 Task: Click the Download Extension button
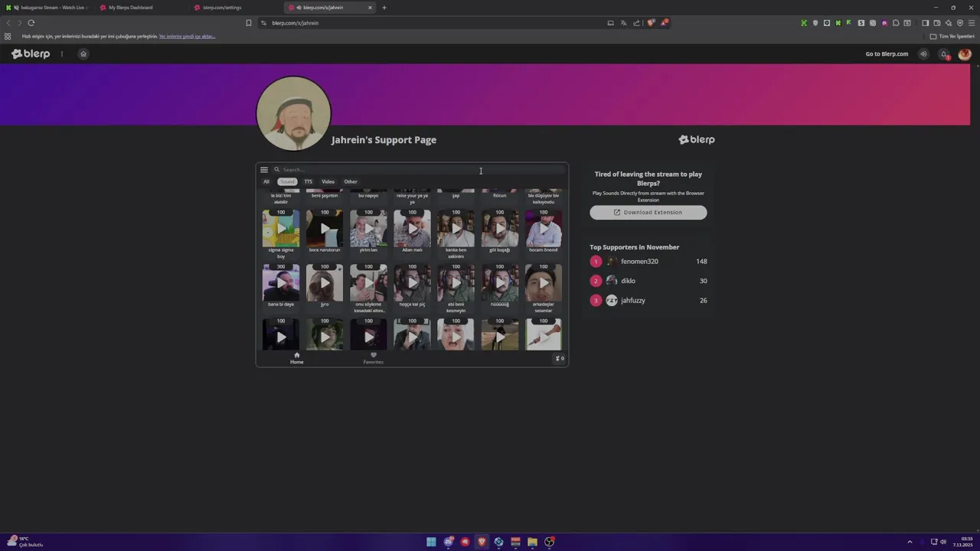[648, 213]
